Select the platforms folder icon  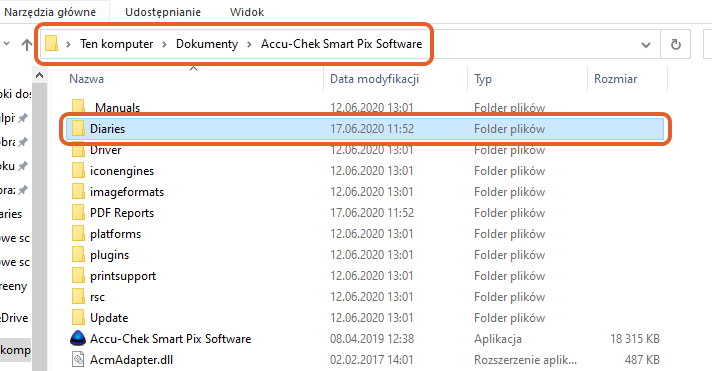pyautogui.click(x=78, y=233)
